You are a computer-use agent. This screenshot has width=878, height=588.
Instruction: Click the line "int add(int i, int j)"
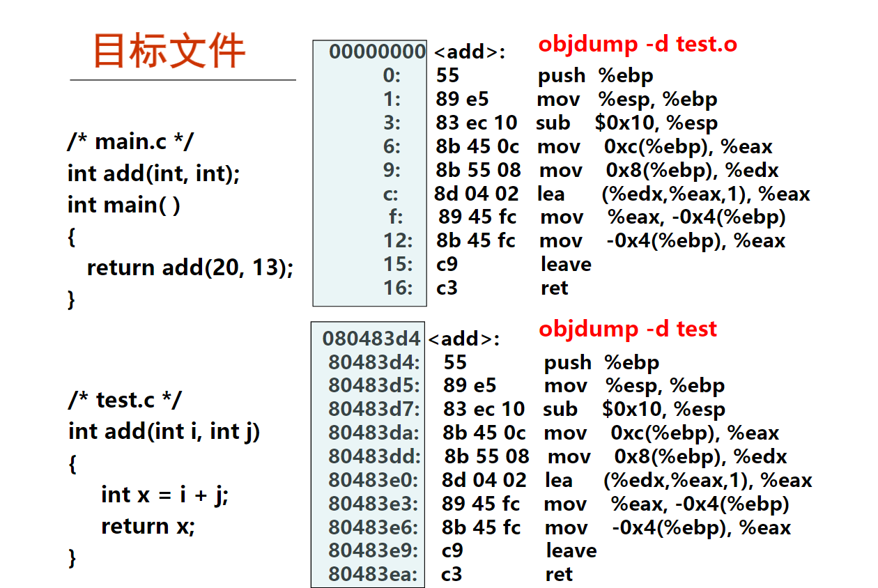pos(164,431)
